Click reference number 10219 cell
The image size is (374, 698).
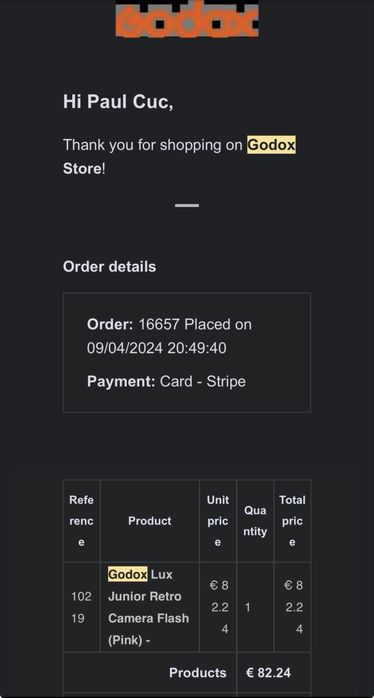coord(81,607)
